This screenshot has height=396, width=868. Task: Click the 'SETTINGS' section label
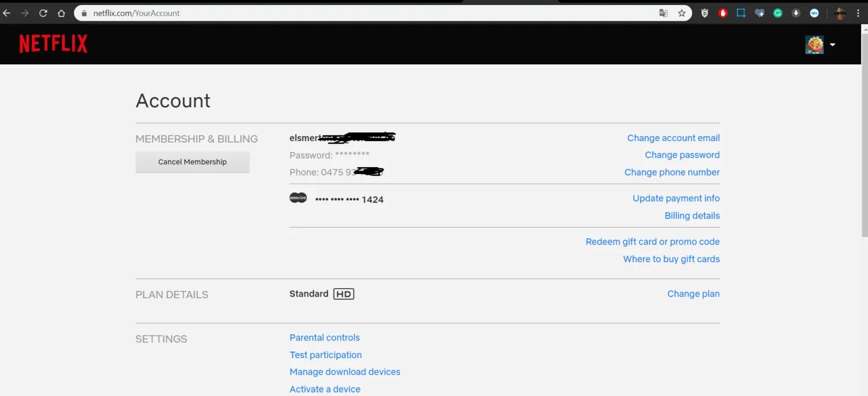pos(161,339)
